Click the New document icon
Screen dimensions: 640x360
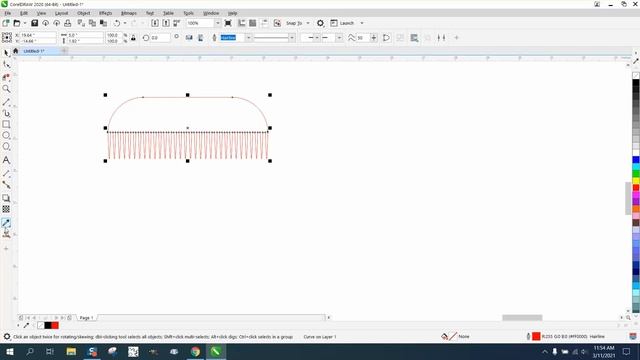coord(6,23)
